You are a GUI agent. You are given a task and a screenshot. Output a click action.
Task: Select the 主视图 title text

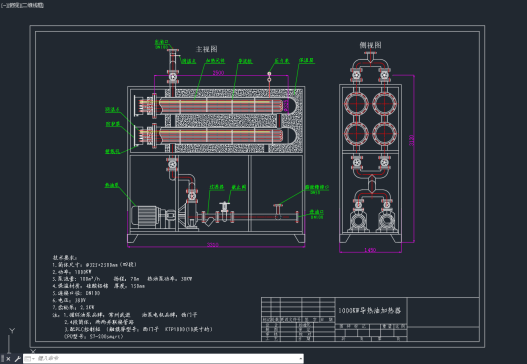[206, 49]
